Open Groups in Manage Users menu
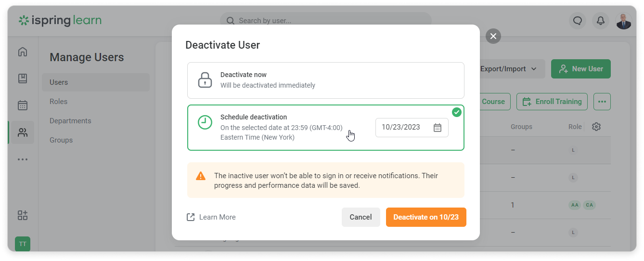 [61, 140]
